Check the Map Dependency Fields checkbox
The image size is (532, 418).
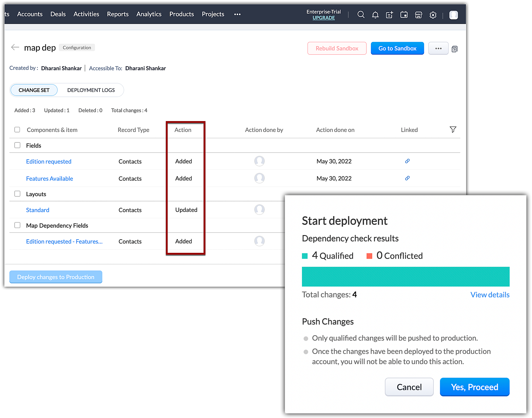17,225
